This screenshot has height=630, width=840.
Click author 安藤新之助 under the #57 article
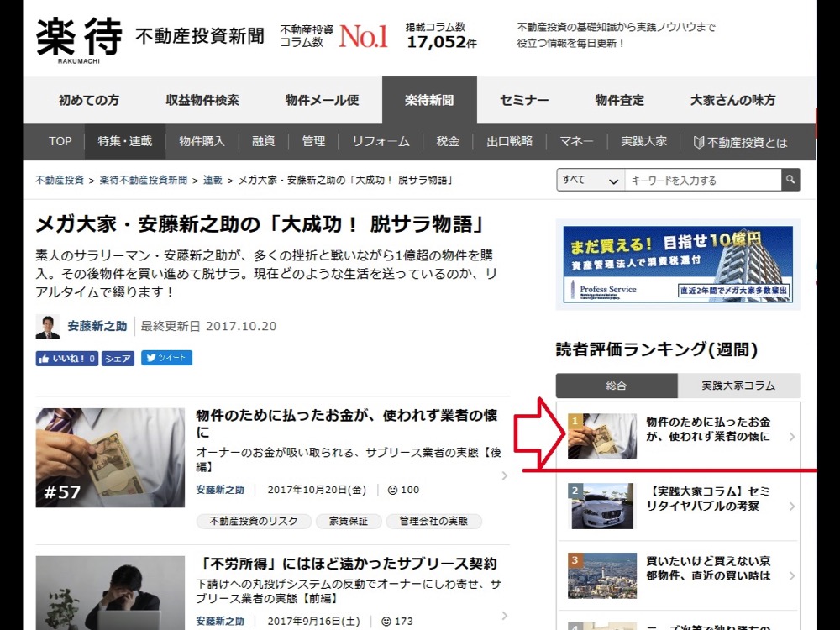(x=220, y=490)
